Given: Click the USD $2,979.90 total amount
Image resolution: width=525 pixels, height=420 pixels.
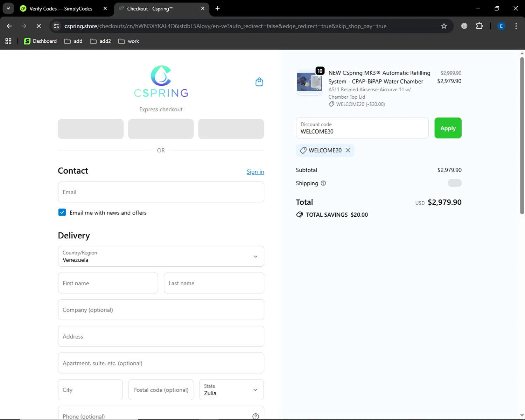Looking at the screenshot, I should 438,202.
